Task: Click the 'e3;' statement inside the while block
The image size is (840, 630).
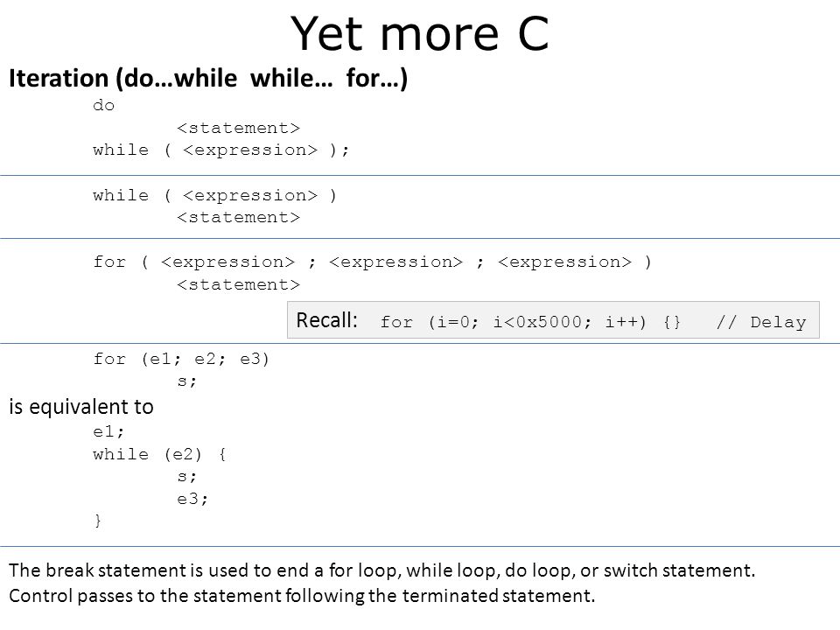Action: (x=192, y=499)
